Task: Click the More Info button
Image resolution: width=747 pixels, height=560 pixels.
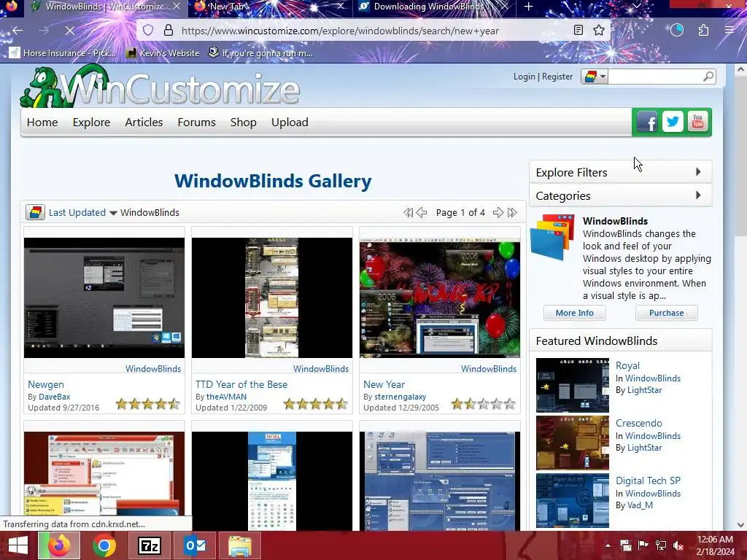Action: 575,313
